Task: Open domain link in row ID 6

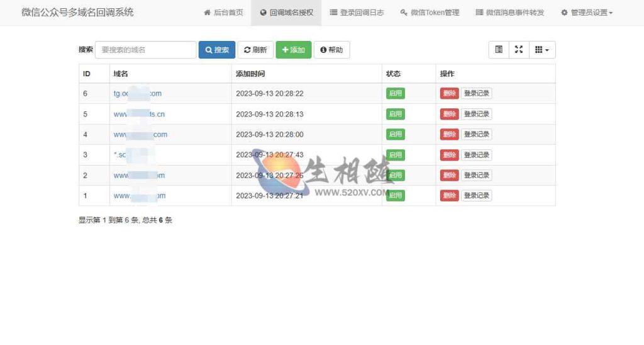Action: point(138,93)
